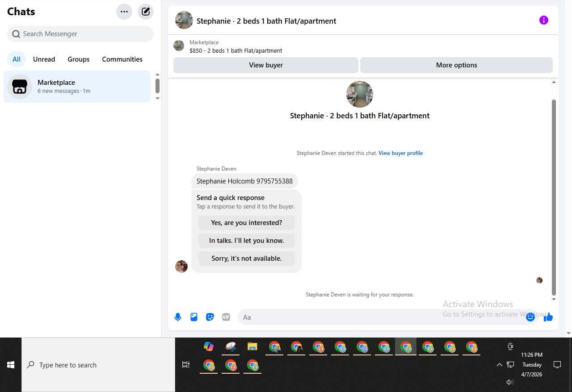The width and height of the screenshot is (572, 392).
Task: Click the Search Messenger field
Action: point(80,34)
